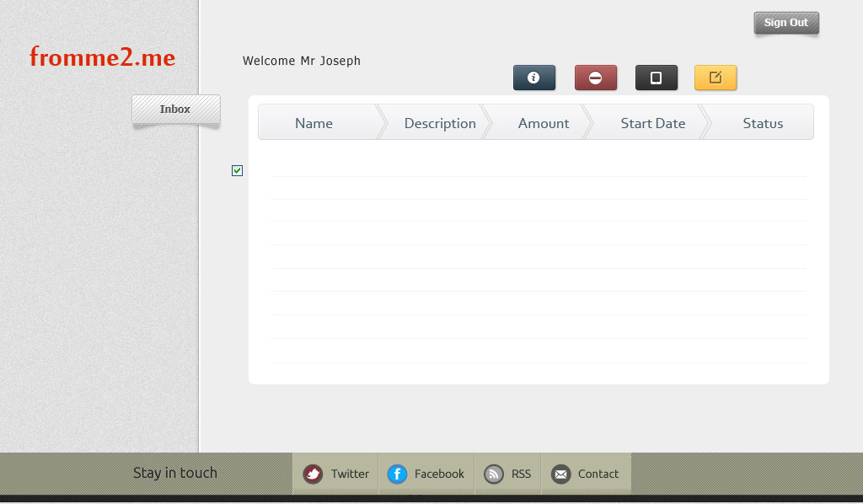This screenshot has width=863, height=504.
Task: Sort by the Name column header
Action: coord(314,123)
